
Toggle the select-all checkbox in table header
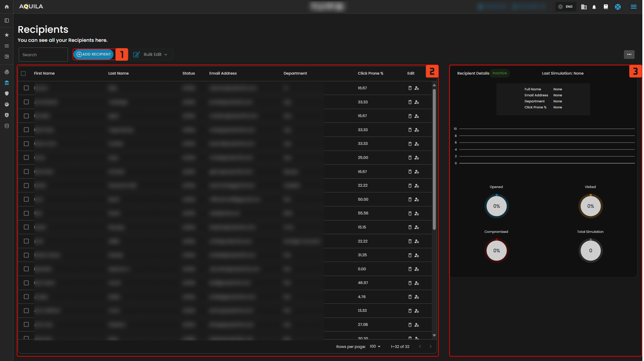(x=23, y=74)
